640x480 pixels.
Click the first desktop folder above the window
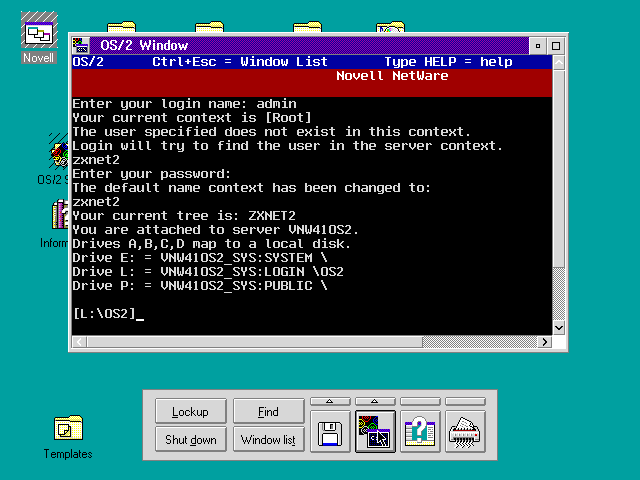(x=121, y=27)
